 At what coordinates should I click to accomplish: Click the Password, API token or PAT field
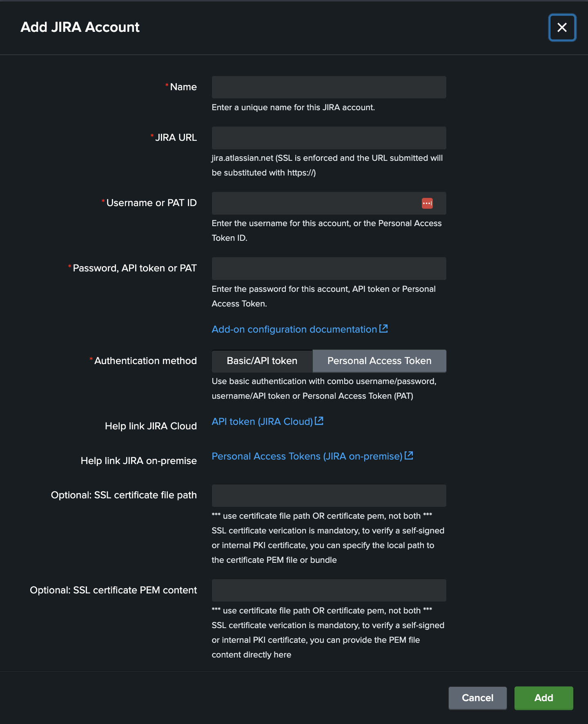(329, 269)
